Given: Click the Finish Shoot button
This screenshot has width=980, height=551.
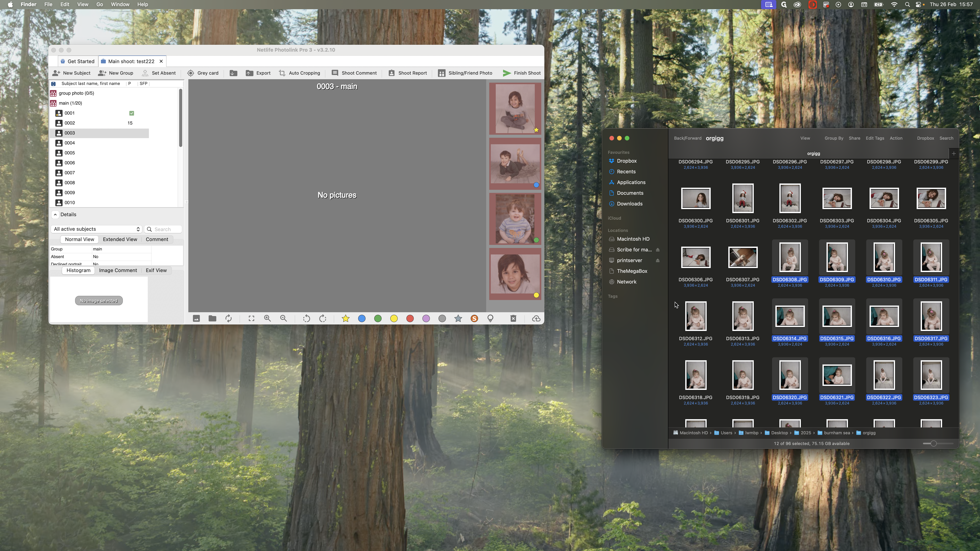Looking at the screenshot, I should coord(522,73).
